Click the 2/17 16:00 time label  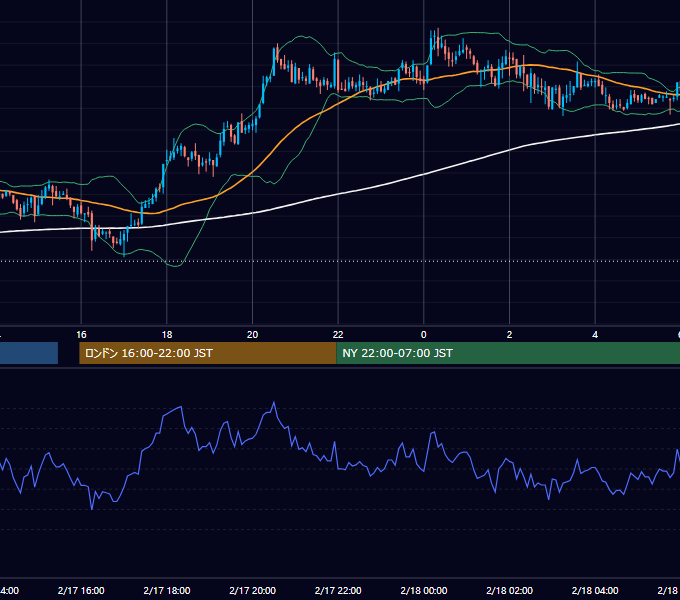click(81, 590)
